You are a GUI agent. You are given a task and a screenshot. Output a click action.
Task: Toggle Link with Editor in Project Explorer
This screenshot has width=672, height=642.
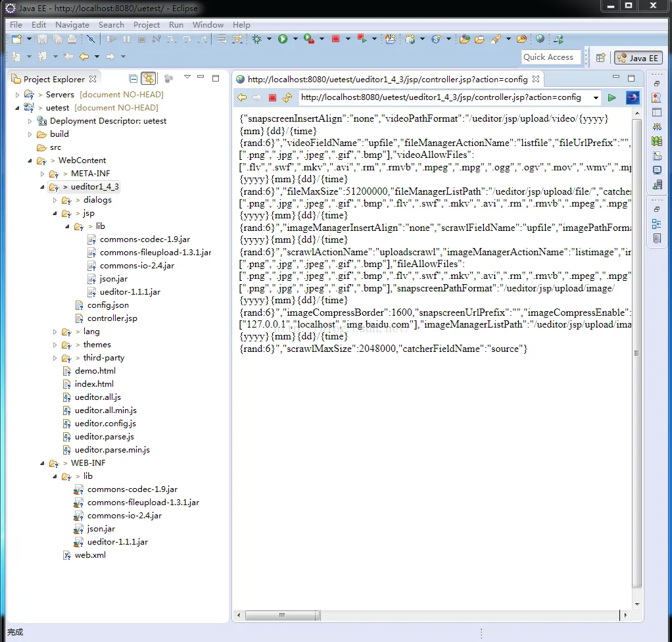pos(149,79)
